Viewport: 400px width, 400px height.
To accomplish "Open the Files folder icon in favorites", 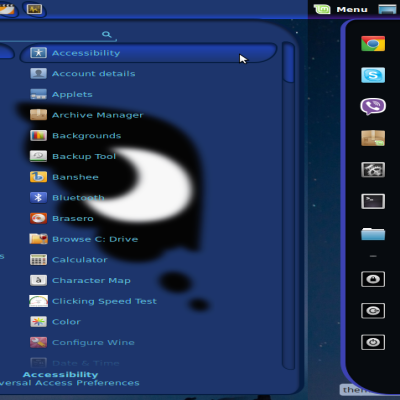I will [373, 233].
